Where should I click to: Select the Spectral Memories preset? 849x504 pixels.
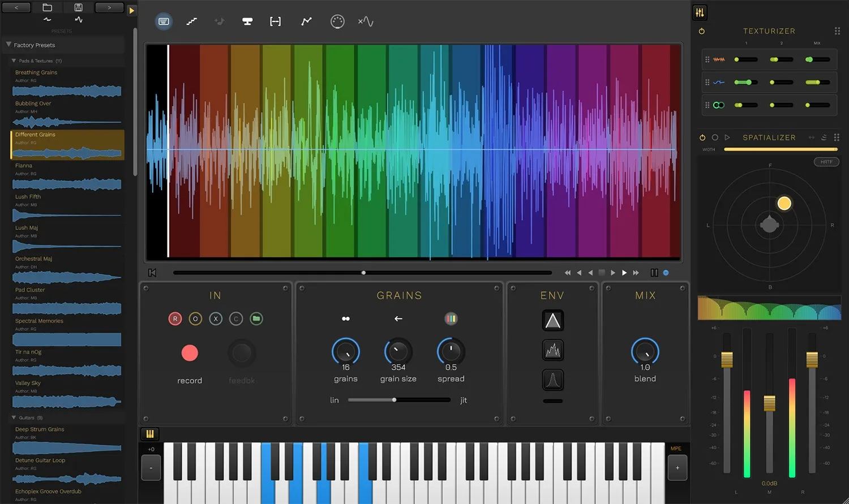67,331
